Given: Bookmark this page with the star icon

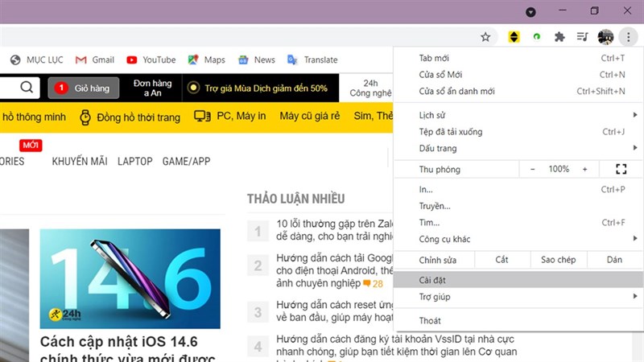Looking at the screenshot, I should pyautogui.click(x=485, y=37).
